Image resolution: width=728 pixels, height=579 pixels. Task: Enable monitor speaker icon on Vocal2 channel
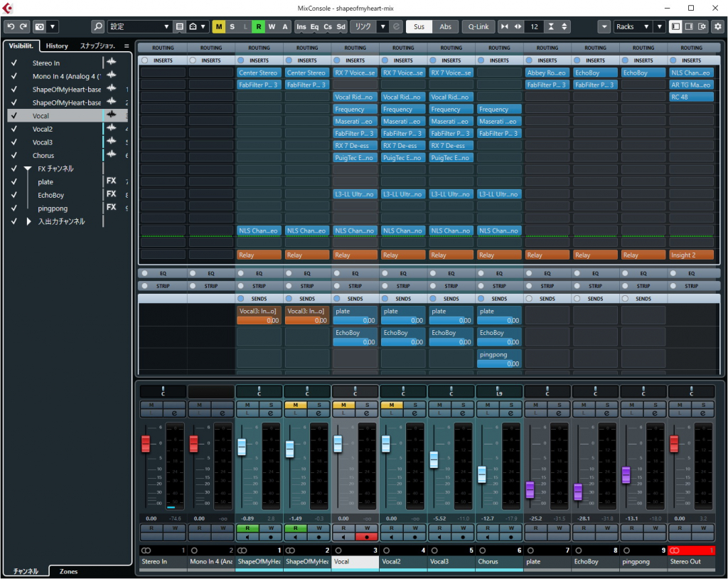pyautogui.click(x=392, y=538)
